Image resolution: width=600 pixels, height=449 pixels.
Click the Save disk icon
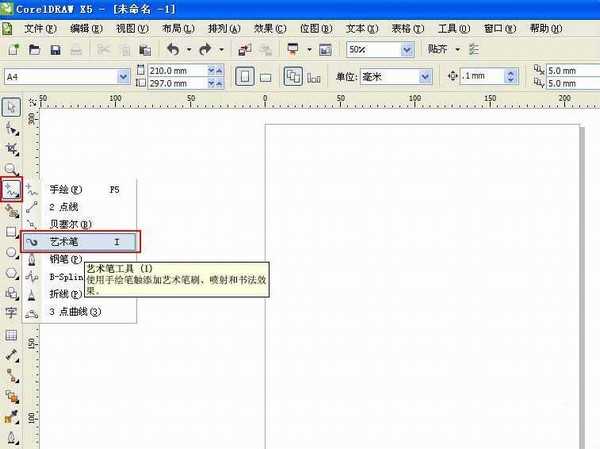point(56,50)
